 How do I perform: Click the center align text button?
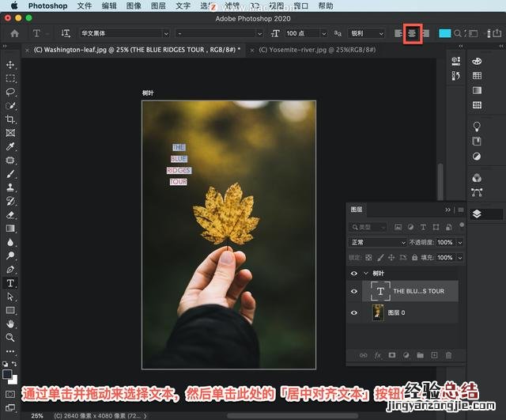[412, 33]
